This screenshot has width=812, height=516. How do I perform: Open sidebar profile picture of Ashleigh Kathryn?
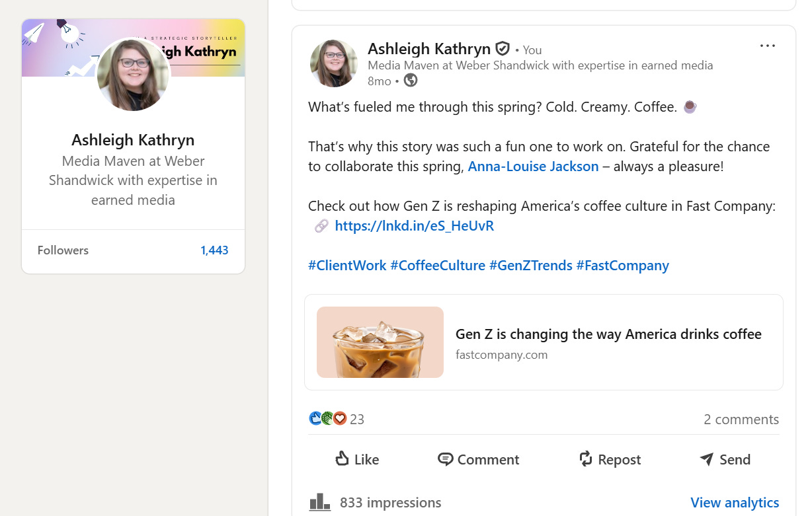pos(134,75)
